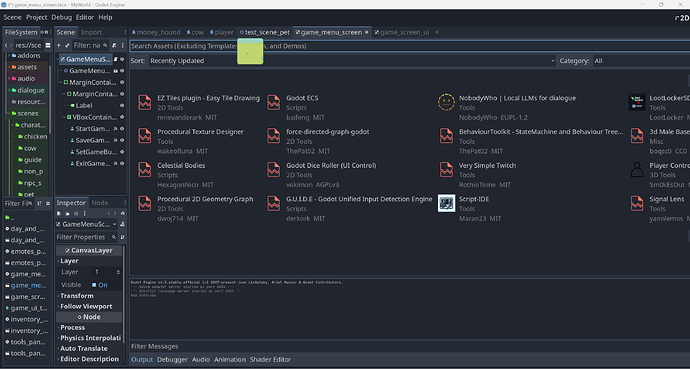Expand the Transform section in Inspector
This screenshot has height=369, width=690.
(x=77, y=296)
